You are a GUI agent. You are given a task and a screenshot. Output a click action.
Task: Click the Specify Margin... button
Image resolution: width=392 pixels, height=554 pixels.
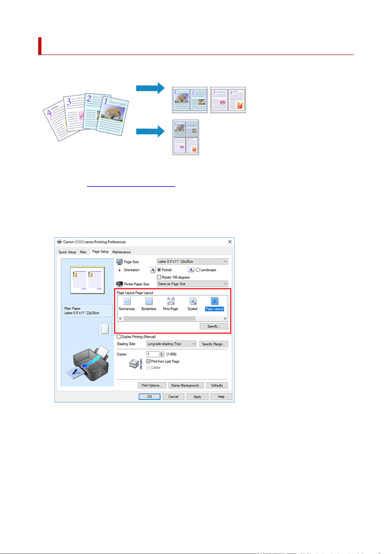click(x=214, y=344)
